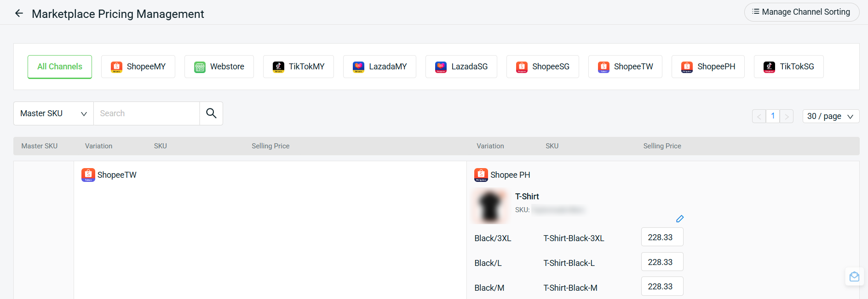Switch to the LazadaMY channel tab
The width and height of the screenshot is (868, 299).
pos(379,67)
